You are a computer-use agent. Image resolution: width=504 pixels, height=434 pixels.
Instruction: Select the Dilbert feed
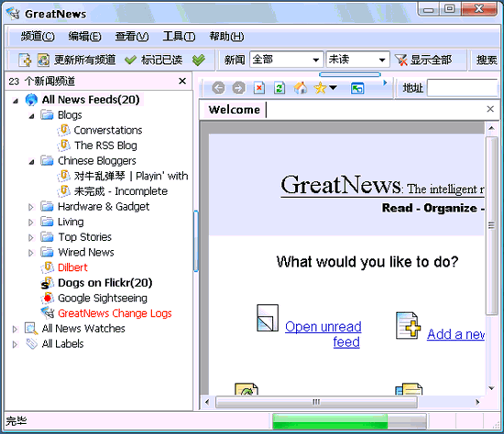[72, 267]
